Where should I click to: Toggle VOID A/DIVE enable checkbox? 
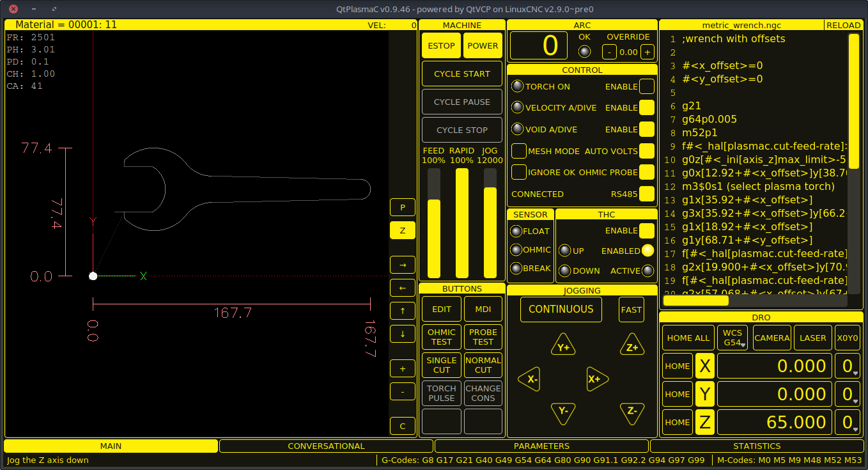point(647,129)
